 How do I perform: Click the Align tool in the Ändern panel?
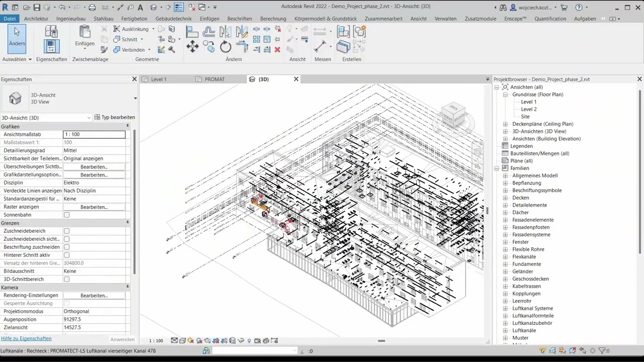pyautogui.click(x=193, y=32)
